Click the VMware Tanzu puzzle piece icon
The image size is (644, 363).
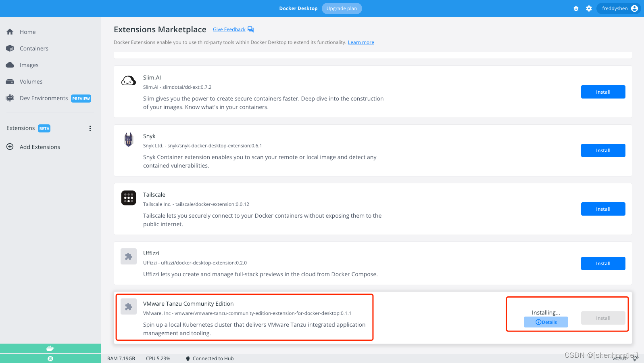(x=129, y=307)
